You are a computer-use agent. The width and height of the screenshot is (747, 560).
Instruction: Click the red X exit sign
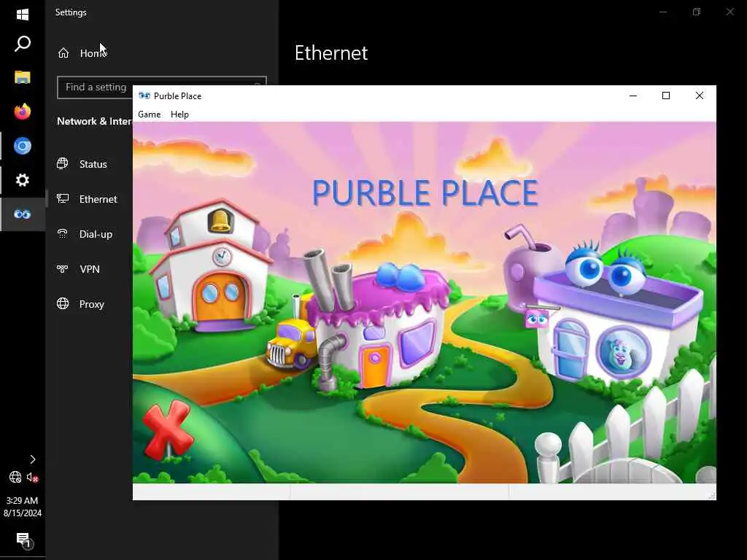168,430
